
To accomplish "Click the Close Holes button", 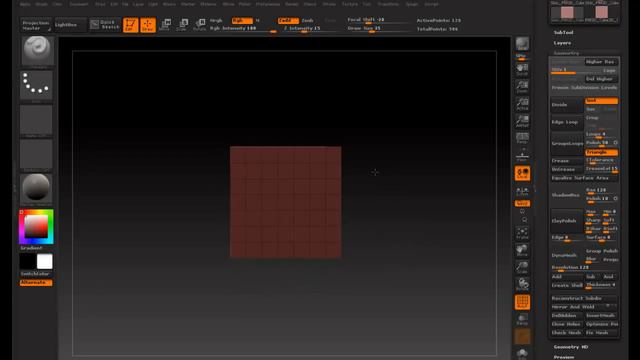I will 567,324.
